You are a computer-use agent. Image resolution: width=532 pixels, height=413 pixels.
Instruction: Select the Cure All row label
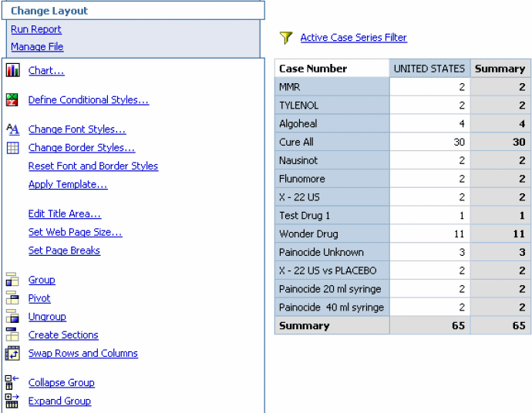[332, 142]
